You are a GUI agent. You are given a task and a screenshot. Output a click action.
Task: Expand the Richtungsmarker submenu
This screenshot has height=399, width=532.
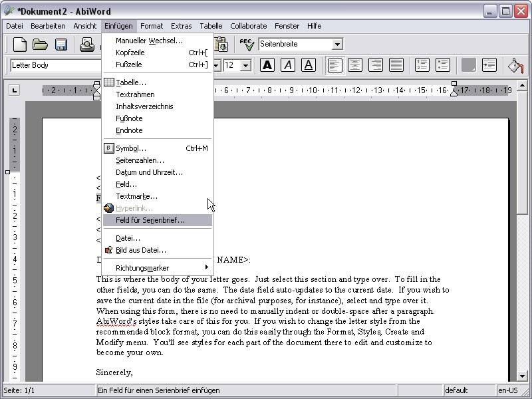pyautogui.click(x=158, y=268)
